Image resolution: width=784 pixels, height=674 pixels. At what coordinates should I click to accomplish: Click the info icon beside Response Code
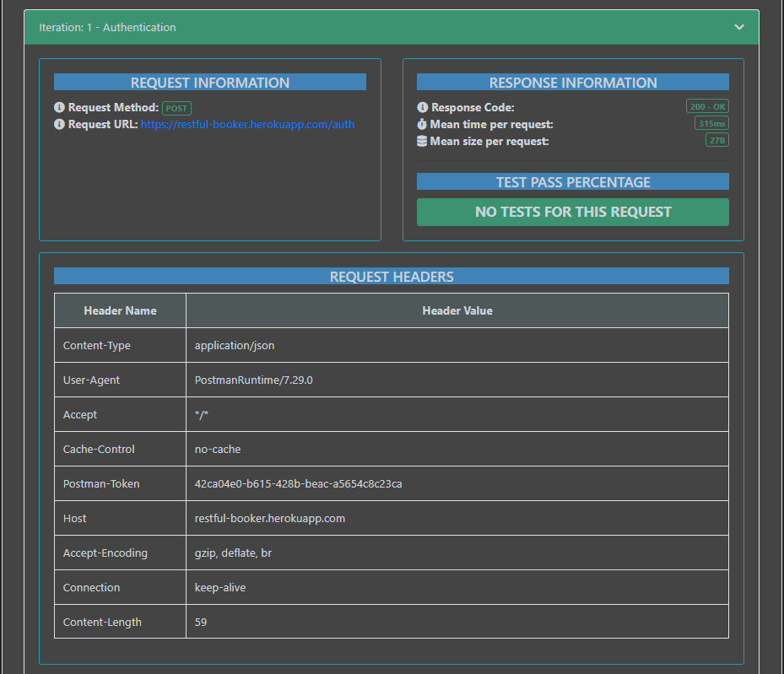423,107
